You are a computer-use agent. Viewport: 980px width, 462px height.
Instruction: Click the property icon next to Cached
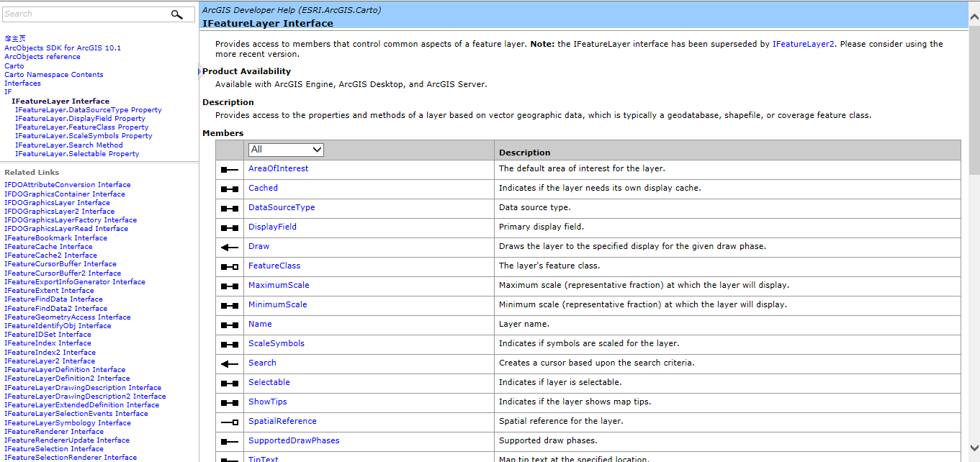click(x=228, y=188)
